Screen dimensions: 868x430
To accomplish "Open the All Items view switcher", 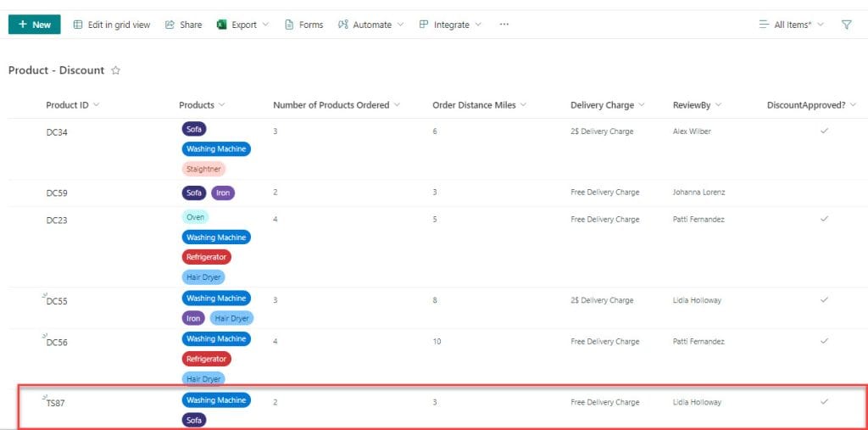I will [x=792, y=25].
